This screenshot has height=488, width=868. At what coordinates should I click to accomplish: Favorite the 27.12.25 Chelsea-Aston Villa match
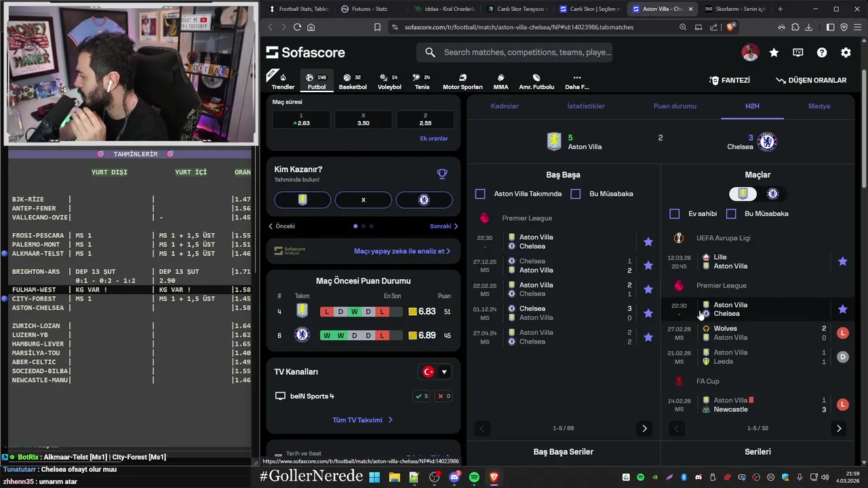[x=648, y=266]
